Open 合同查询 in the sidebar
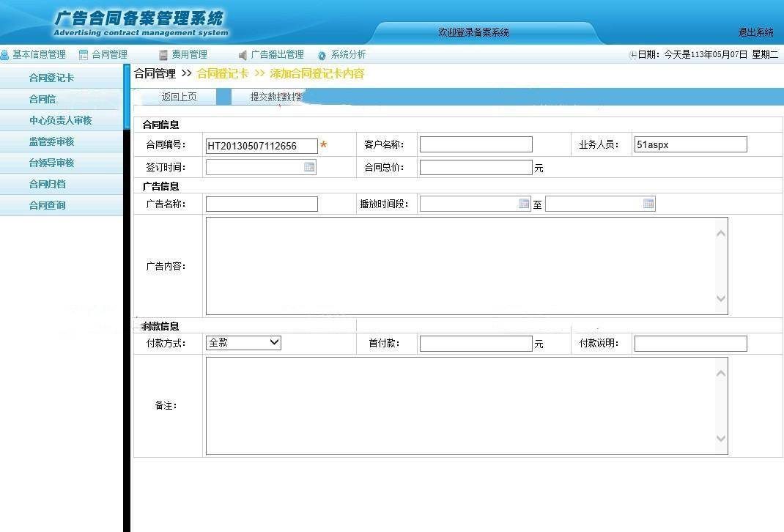Viewport: 784px width, 532px height. [x=47, y=205]
